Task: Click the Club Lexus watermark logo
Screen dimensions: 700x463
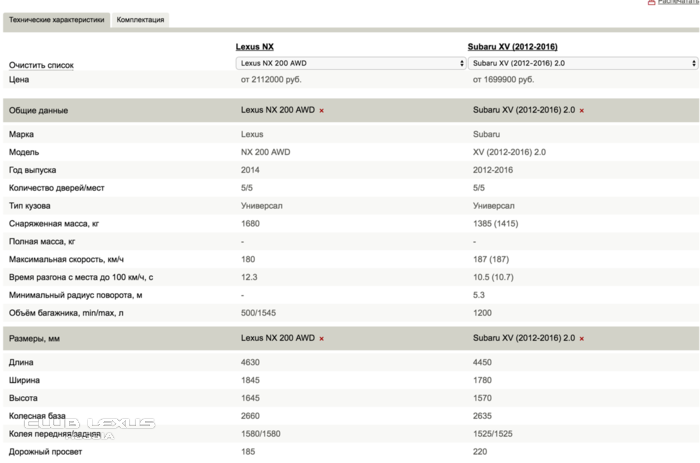Action: (x=90, y=425)
